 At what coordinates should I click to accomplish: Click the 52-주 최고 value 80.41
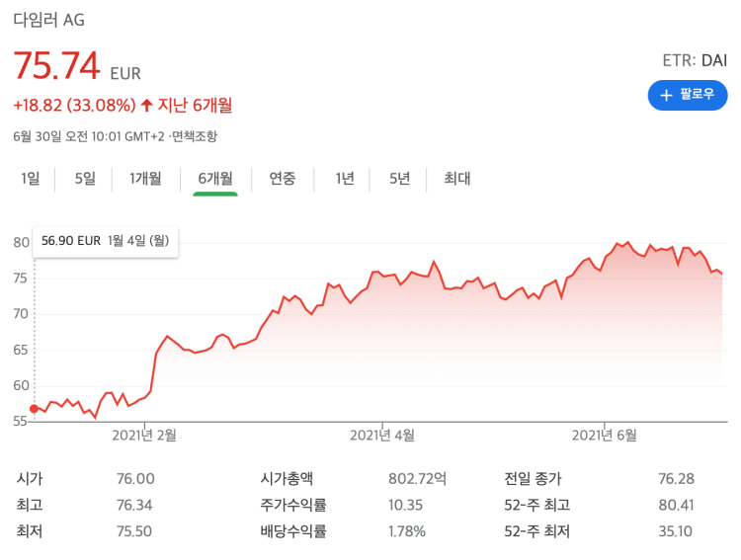tap(676, 505)
